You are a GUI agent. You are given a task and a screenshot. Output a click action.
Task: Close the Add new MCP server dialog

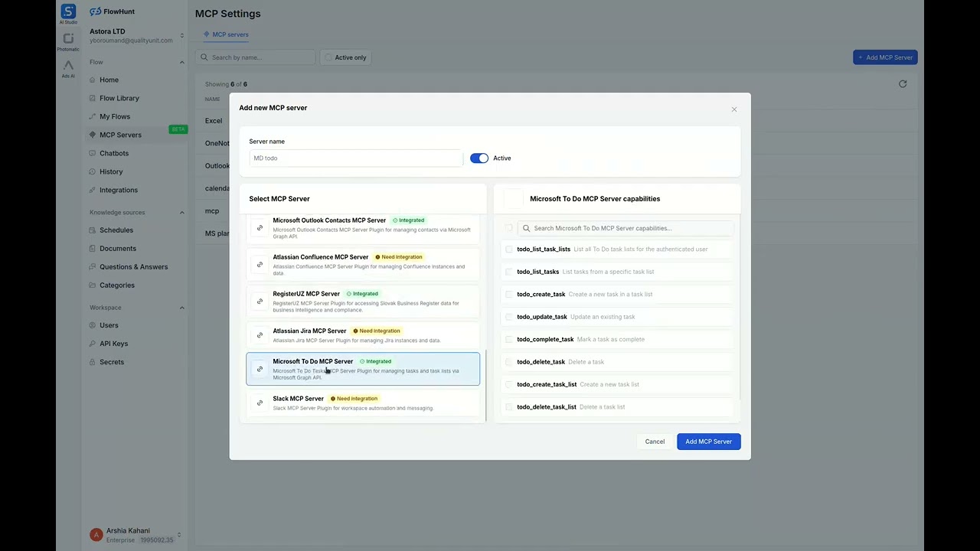(734, 109)
